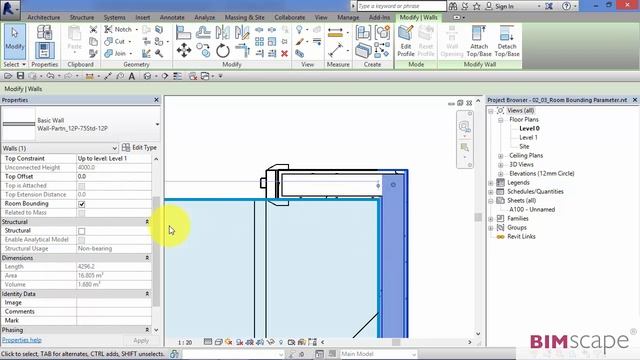Click the Text tool A icon
Viewport: 640px width, 360px height.
pyautogui.click(x=132, y=76)
